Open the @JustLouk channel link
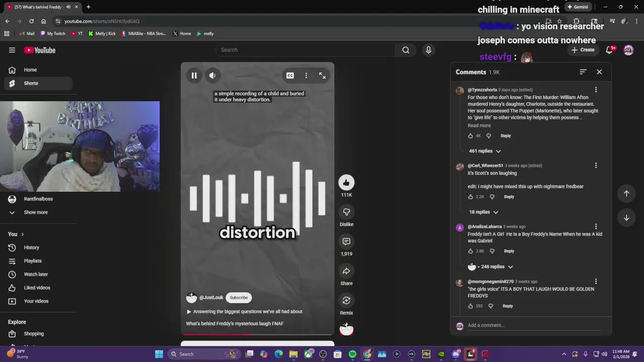This screenshot has height=362, width=644. 211,298
